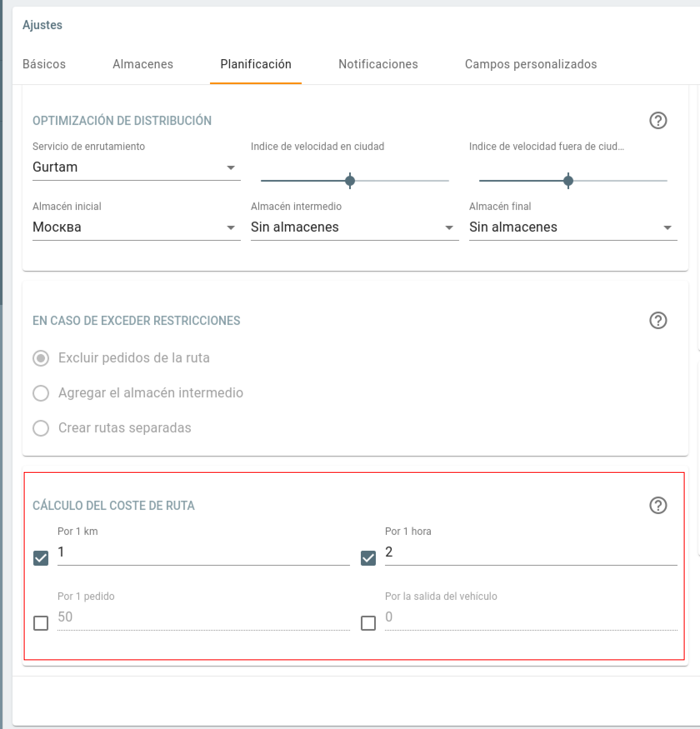Image resolution: width=700 pixels, height=729 pixels.
Task: Open Servicio de enrutamiento dropdown
Action: [x=136, y=167]
